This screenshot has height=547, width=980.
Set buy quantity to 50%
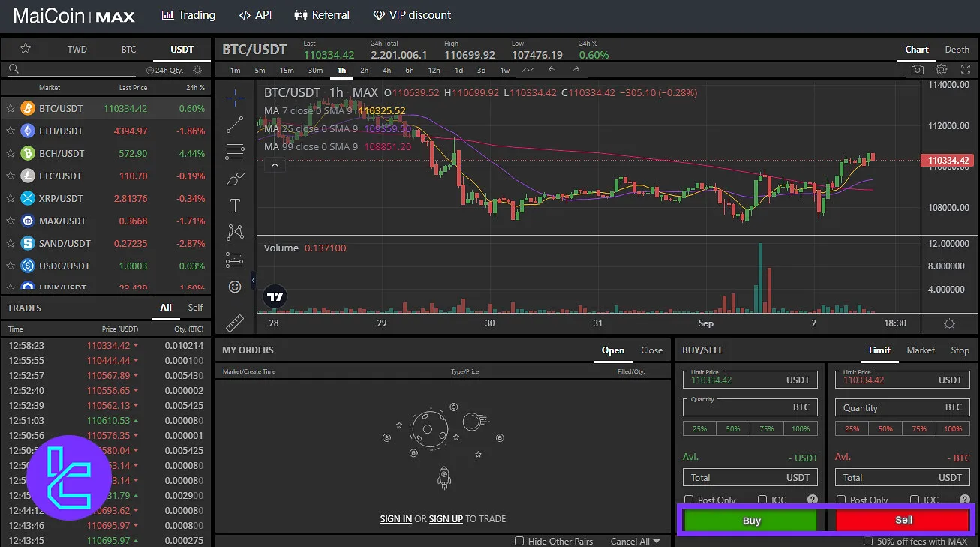tap(732, 428)
